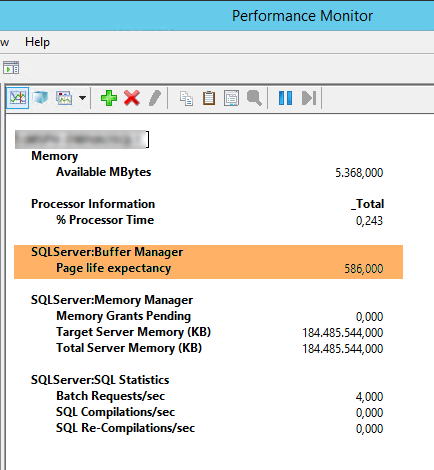Select the SQLServer:Buffer Manager heading
This screenshot has height=470, width=434.
coord(107,252)
